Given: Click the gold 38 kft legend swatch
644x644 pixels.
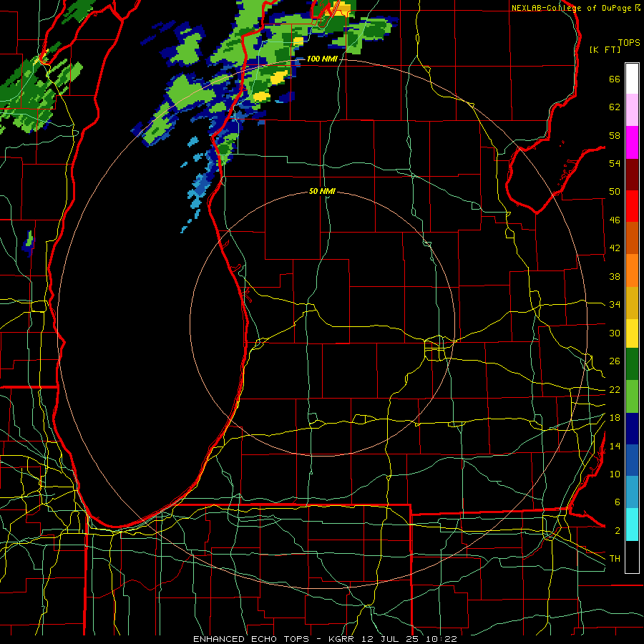Looking at the screenshot, I should (x=632, y=302).
